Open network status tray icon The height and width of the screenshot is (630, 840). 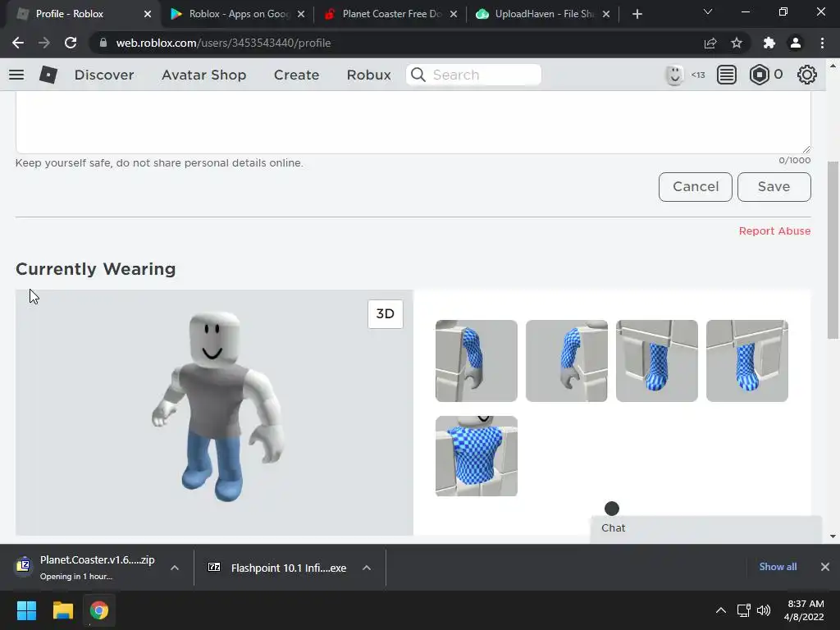743,610
